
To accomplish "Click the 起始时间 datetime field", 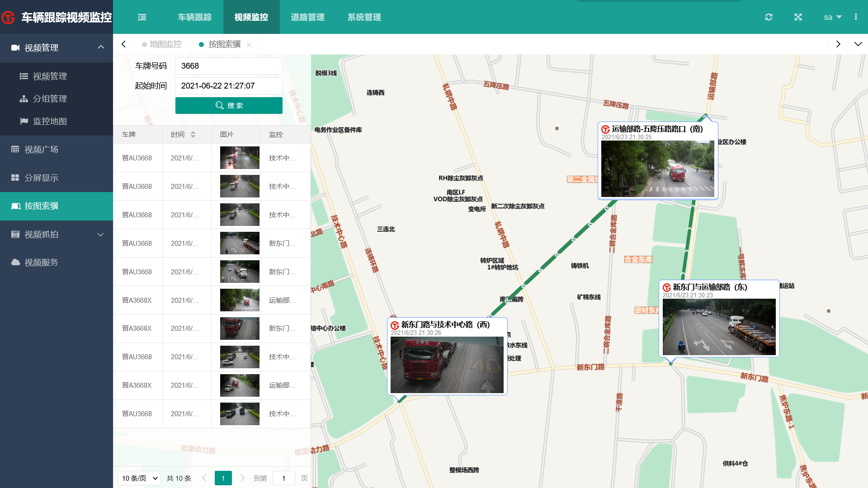I will tap(229, 86).
